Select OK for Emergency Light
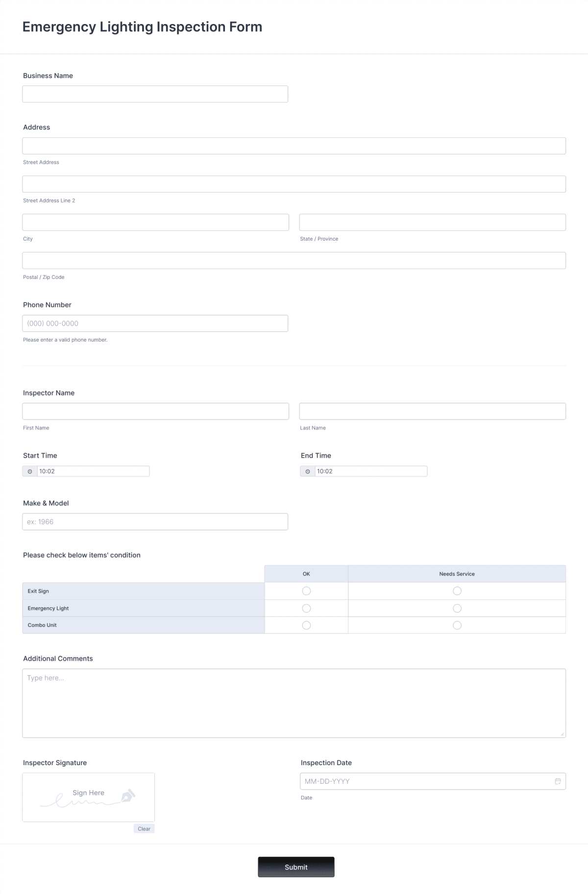 pyautogui.click(x=306, y=608)
